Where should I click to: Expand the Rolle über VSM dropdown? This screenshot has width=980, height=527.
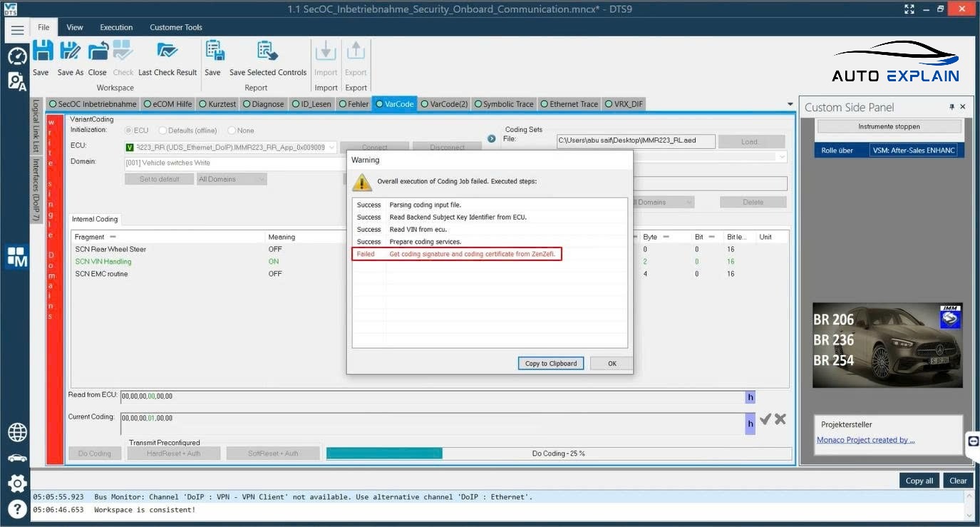[x=916, y=150]
